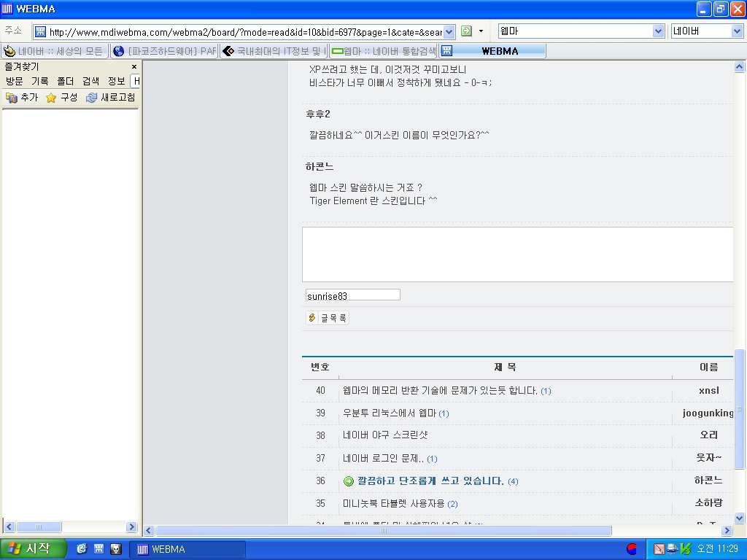
Task: Click the green arrow icon on post 36
Action: tap(349, 481)
